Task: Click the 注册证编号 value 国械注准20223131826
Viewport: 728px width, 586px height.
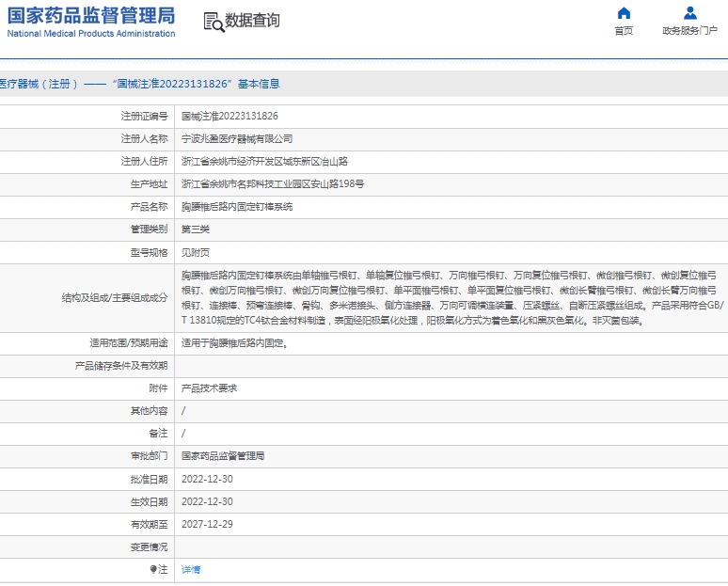Action: pos(229,116)
